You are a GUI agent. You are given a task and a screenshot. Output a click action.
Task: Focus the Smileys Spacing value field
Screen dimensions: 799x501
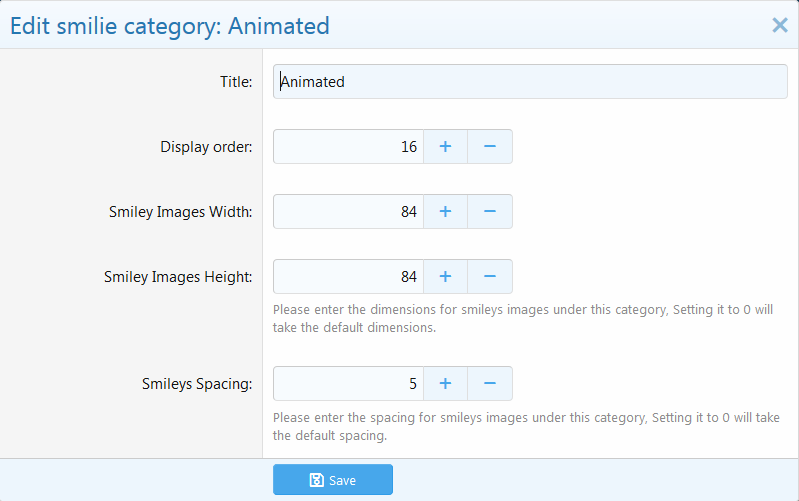point(348,383)
